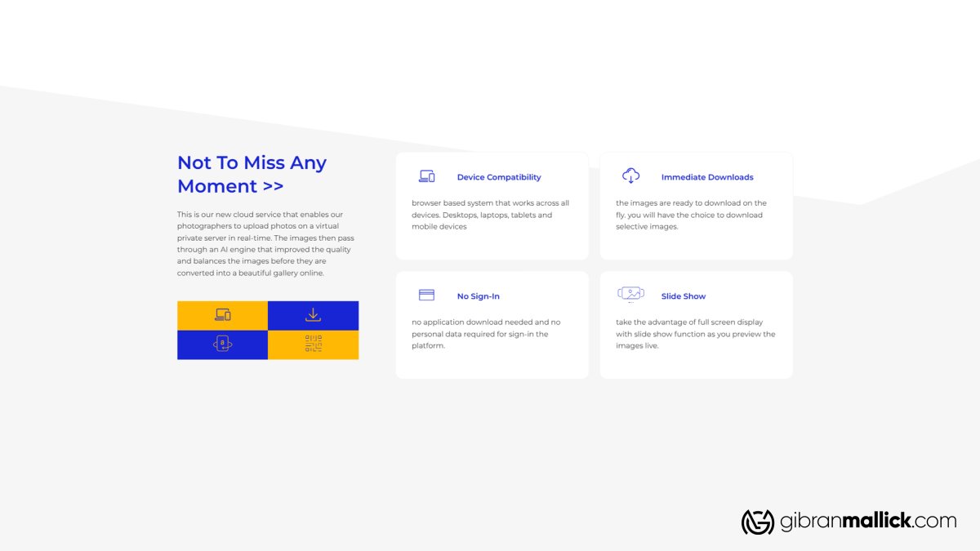Viewport: 980px width, 551px height.
Task: Click the picture frame icon beside Slide Show
Action: coord(630,294)
